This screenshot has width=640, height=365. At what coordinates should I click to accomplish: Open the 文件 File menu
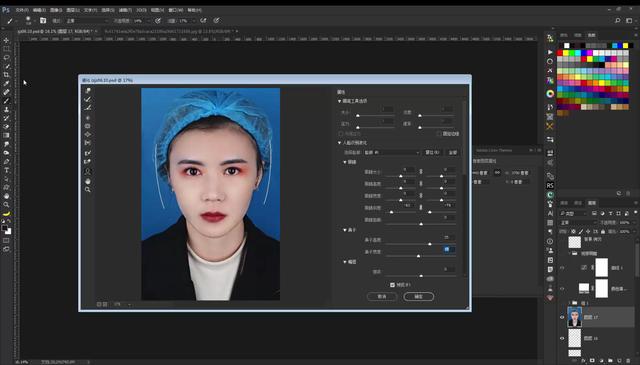(22, 10)
